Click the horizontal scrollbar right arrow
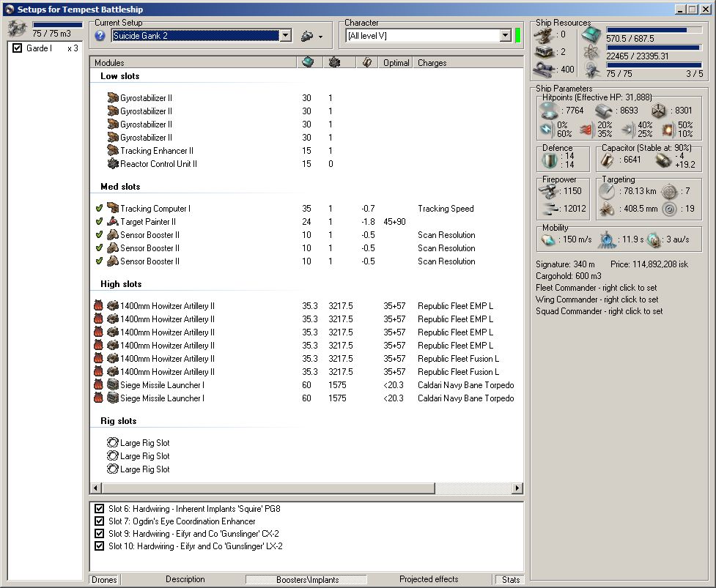Viewport: 716px width, 588px height. point(517,488)
